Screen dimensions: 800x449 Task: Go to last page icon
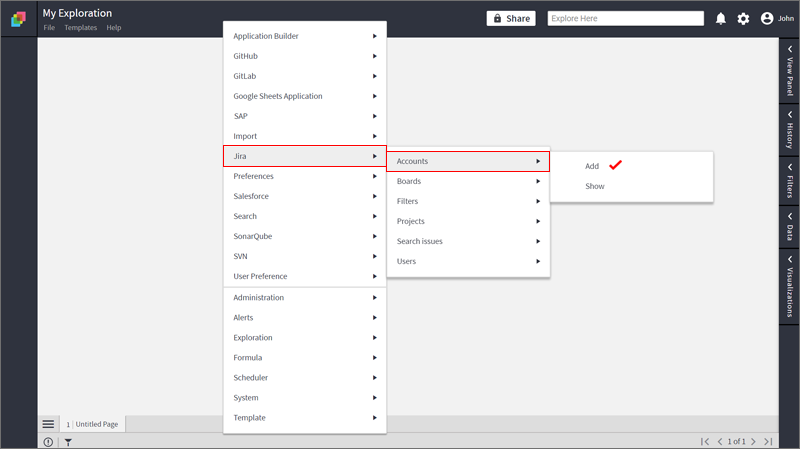[x=768, y=441]
